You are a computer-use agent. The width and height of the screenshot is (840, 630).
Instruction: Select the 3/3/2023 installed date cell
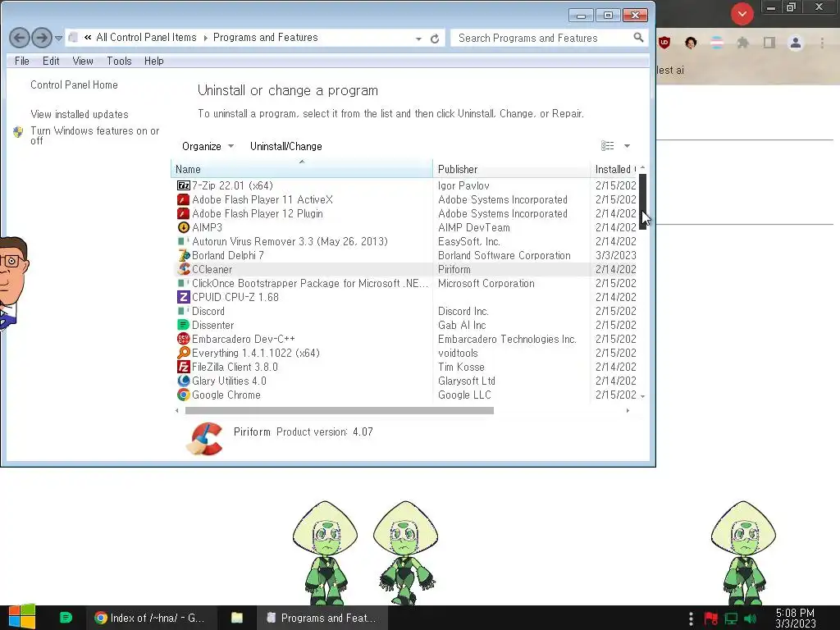coord(615,256)
